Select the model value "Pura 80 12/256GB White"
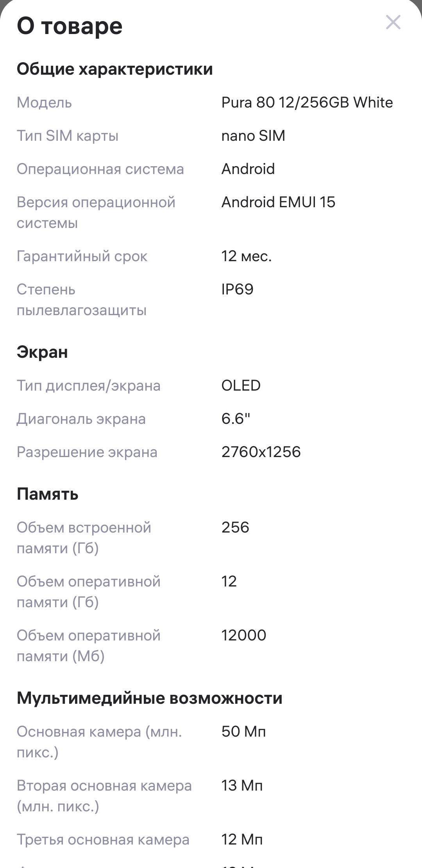The width and height of the screenshot is (422, 868). click(307, 102)
